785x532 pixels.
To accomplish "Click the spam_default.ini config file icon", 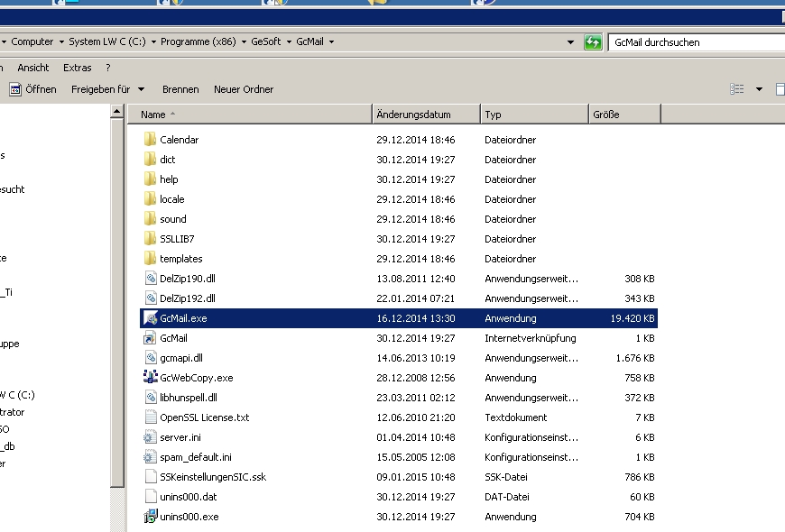I will [x=150, y=457].
